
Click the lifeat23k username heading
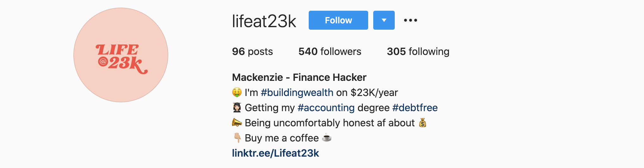pyautogui.click(x=264, y=21)
